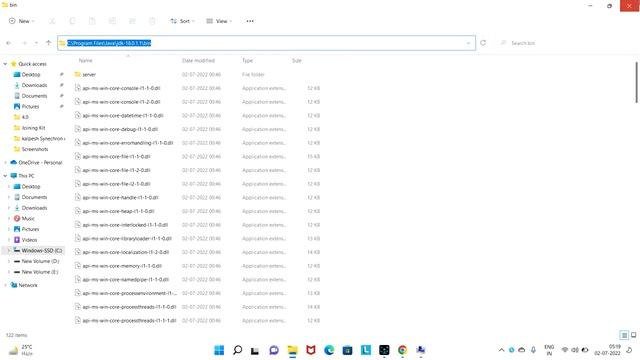Viewport: 640px width, 360px height.
Task: Open the New item menu
Action: pos(22,21)
